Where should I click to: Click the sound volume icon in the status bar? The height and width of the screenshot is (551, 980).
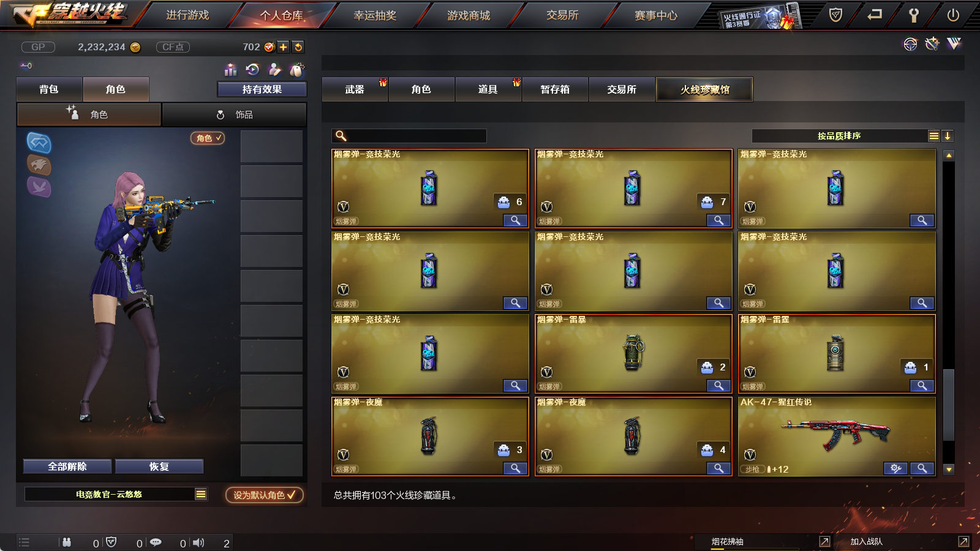tap(198, 542)
